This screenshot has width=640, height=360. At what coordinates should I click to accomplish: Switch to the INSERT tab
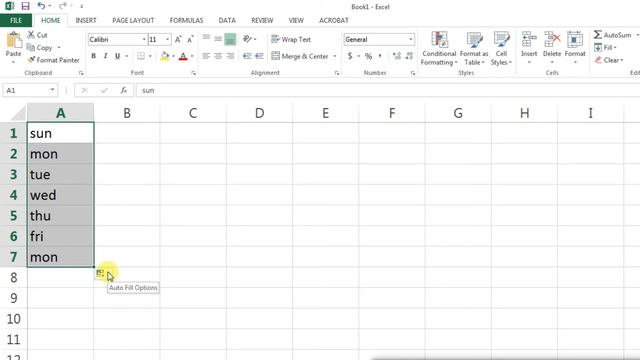tap(86, 20)
